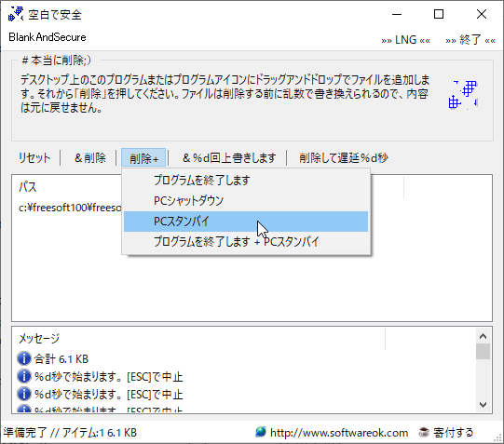Click the &削除 button
Image resolution: width=504 pixels, height=444 pixels.
90,157
